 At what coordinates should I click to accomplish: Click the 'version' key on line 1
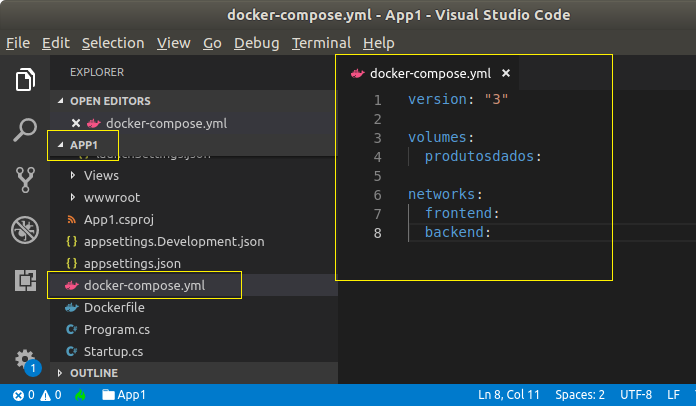click(437, 99)
